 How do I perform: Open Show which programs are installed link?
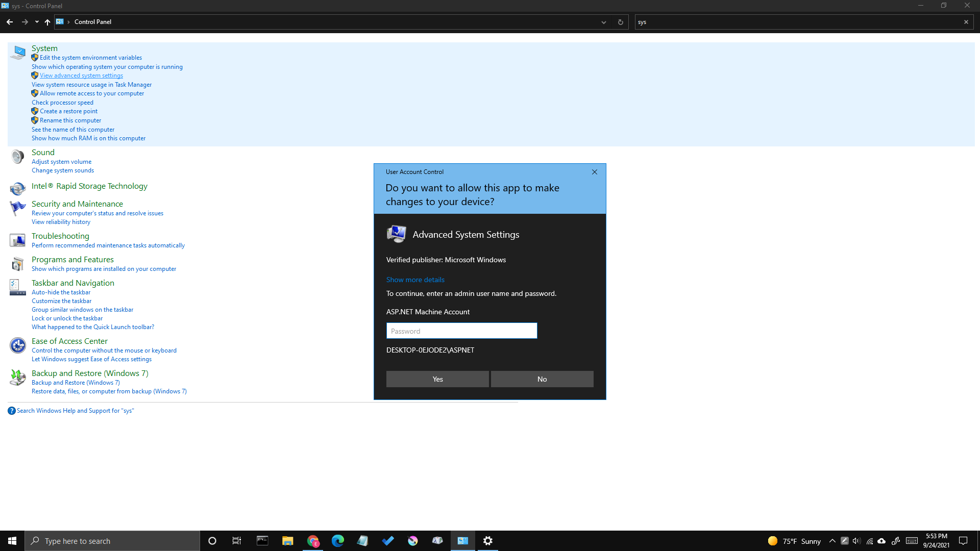[x=104, y=269]
